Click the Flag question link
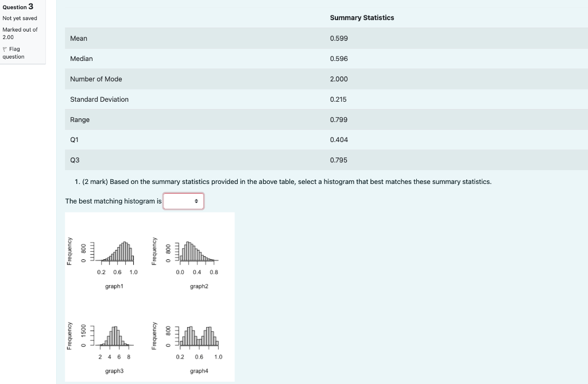Screen dimensions: 588x384 (14, 52)
